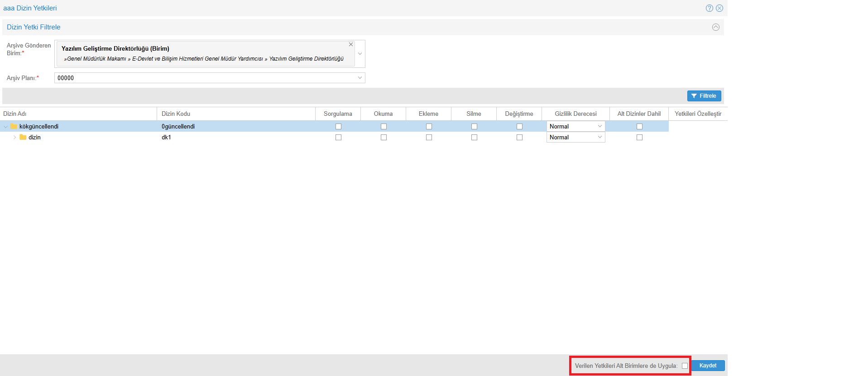The height and width of the screenshot is (376, 868).
Task: Click the help question mark icon
Action: click(709, 8)
